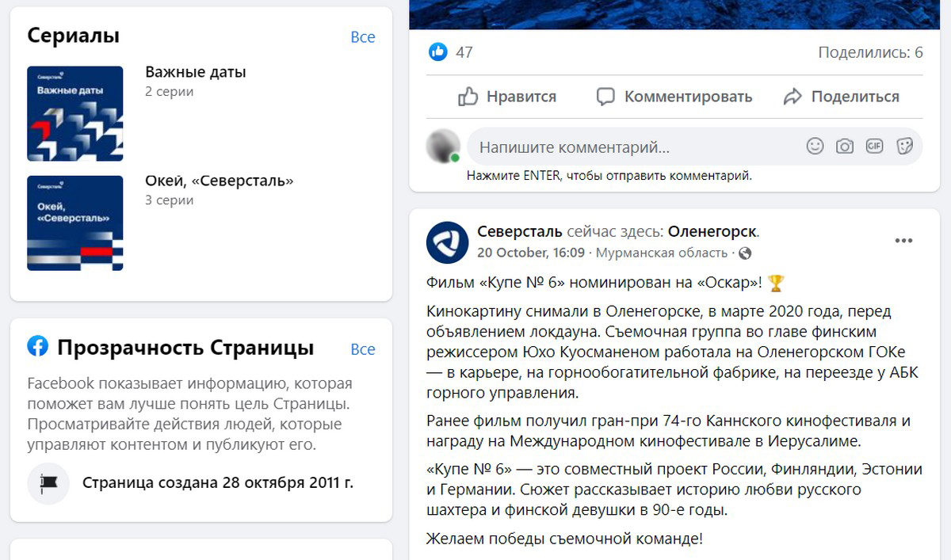Open the emoji picker in comment box
This screenshot has width=951, height=560.
pos(815,146)
